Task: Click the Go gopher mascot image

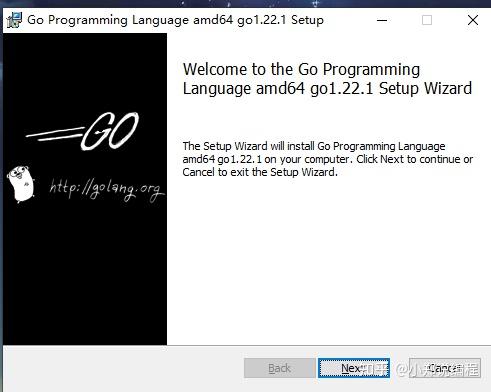Action: [21, 184]
